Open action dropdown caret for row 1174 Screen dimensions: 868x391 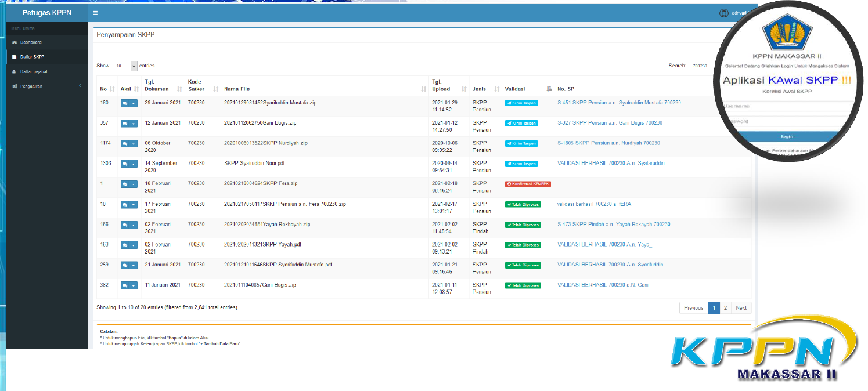coord(134,144)
